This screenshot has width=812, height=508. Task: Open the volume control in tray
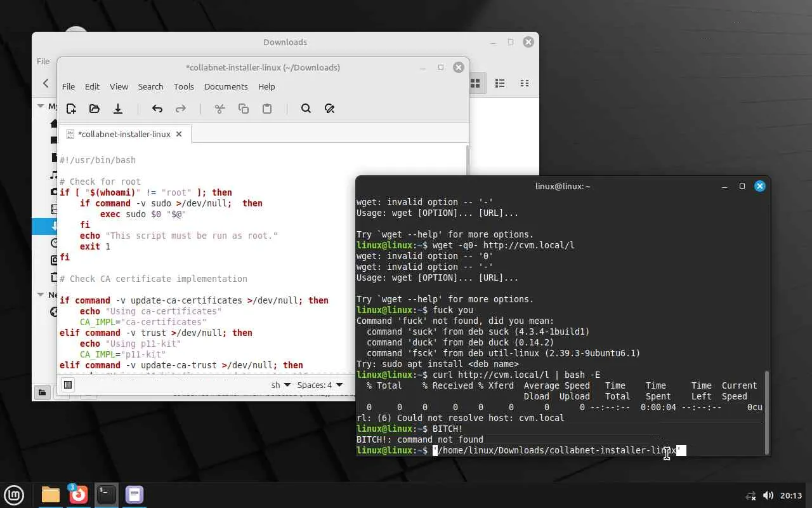click(768, 495)
